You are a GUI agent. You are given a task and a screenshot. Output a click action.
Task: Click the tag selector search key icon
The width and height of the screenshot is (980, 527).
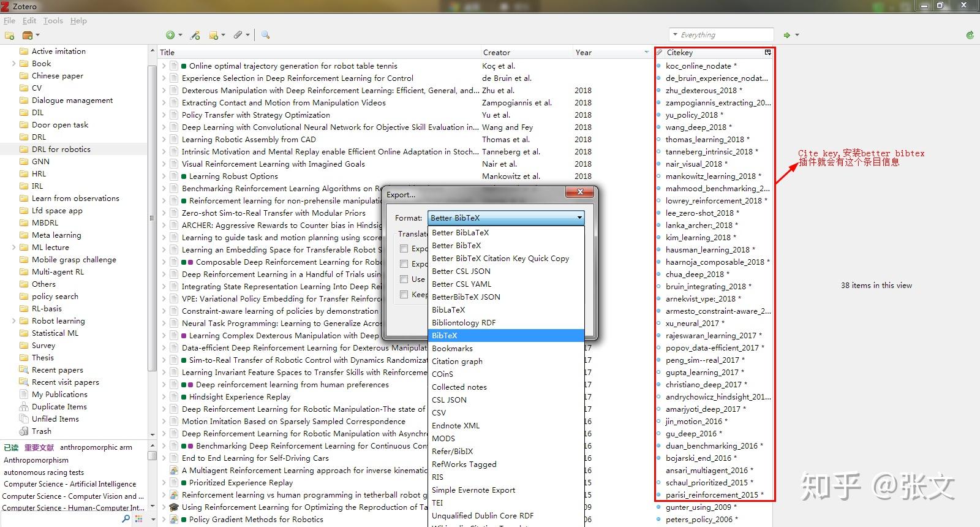[126, 519]
